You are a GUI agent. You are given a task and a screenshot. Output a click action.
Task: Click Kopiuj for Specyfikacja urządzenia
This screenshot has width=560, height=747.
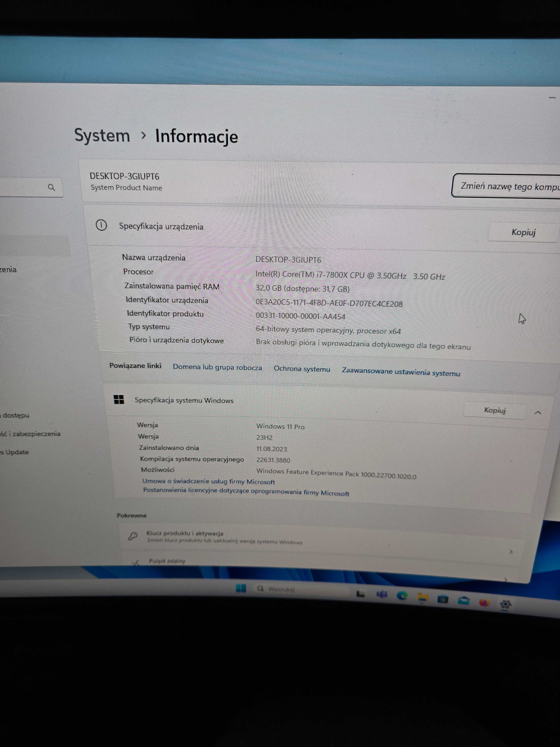pos(523,232)
